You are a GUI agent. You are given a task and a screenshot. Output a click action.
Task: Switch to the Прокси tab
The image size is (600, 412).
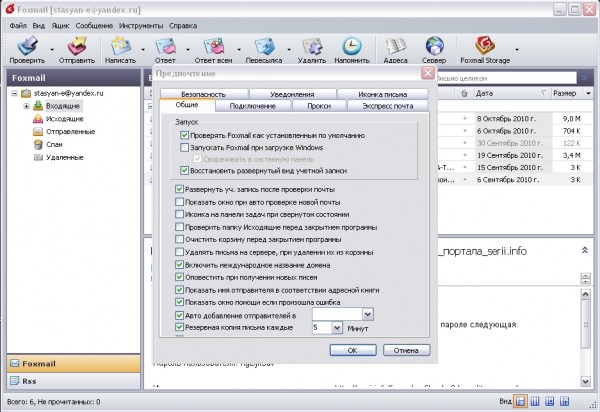point(319,106)
